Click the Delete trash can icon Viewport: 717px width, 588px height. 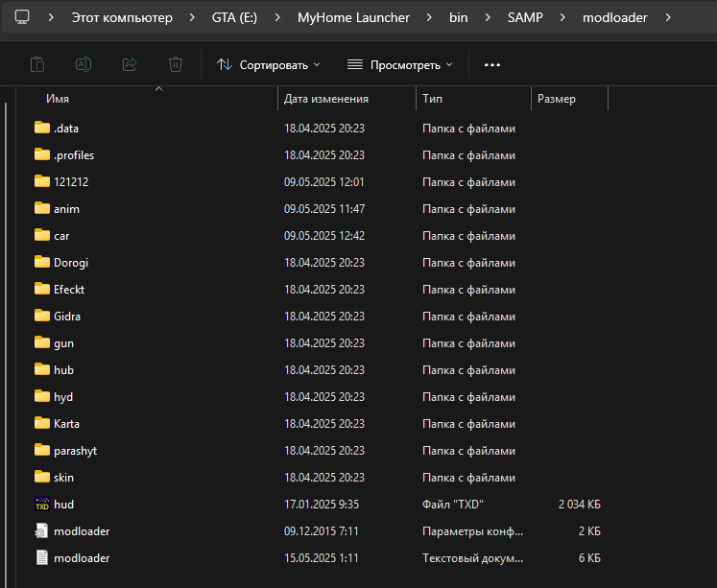click(x=176, y=64)
